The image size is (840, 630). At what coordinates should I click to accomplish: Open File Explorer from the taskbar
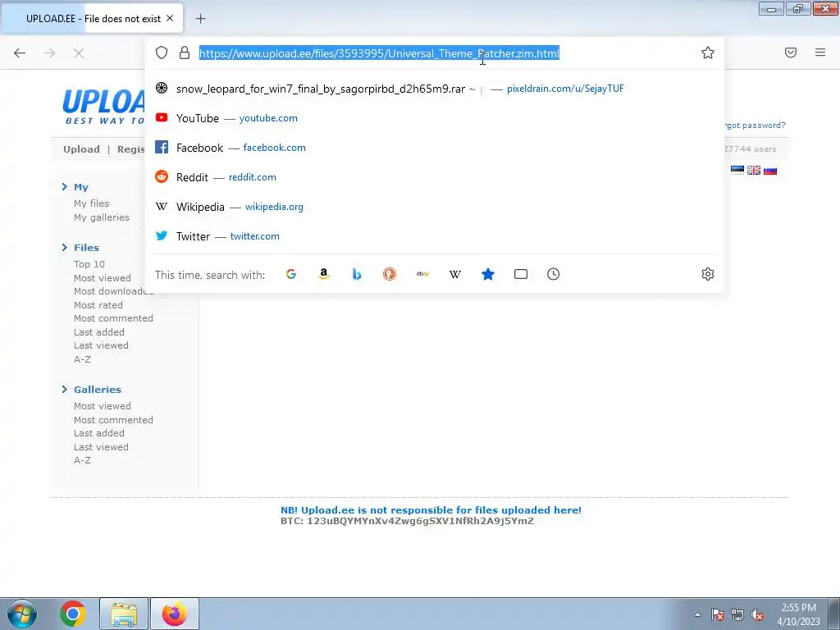[124, 614]
